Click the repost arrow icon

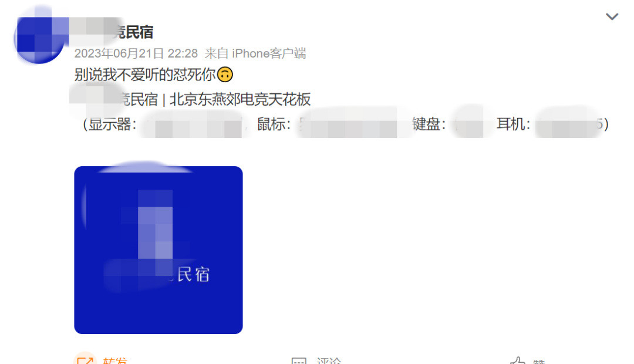85,360
